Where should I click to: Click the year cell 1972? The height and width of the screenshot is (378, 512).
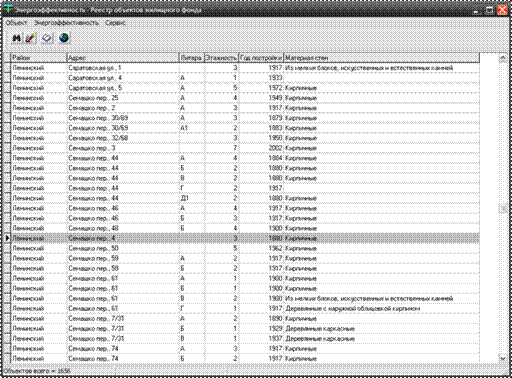261,88
